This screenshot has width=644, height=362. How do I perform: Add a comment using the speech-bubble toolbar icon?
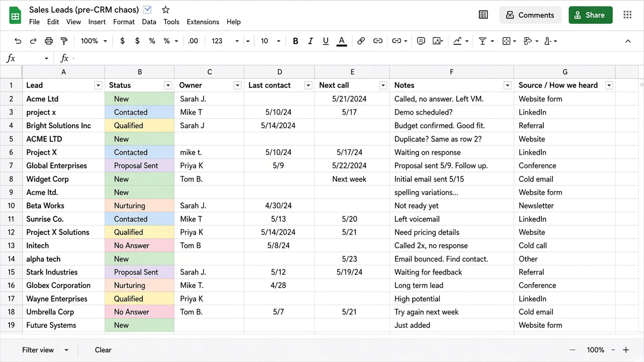(421, 41)
